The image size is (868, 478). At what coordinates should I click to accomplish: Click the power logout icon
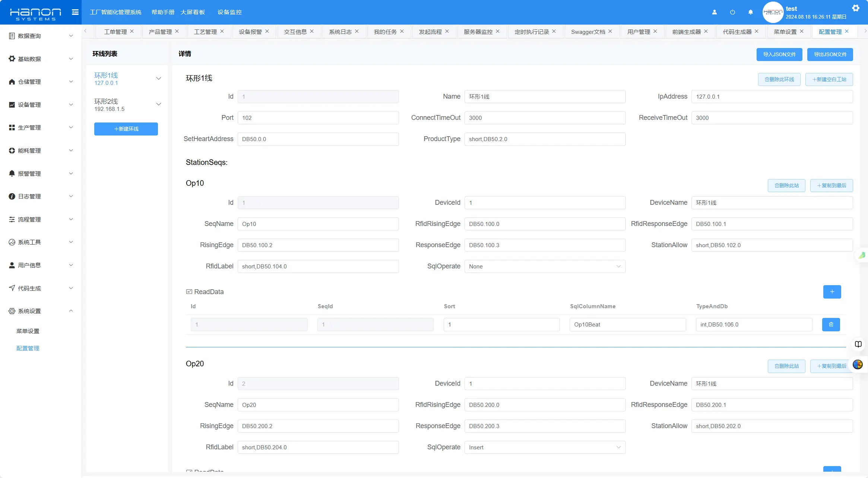coord(732,12)
